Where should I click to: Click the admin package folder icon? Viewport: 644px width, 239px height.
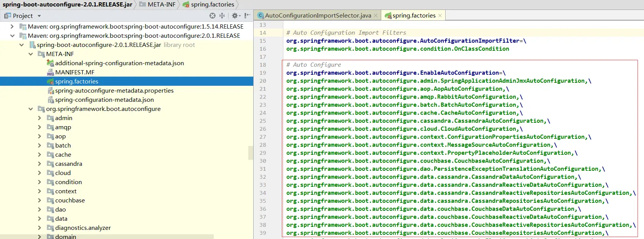[x=50, y=118]
